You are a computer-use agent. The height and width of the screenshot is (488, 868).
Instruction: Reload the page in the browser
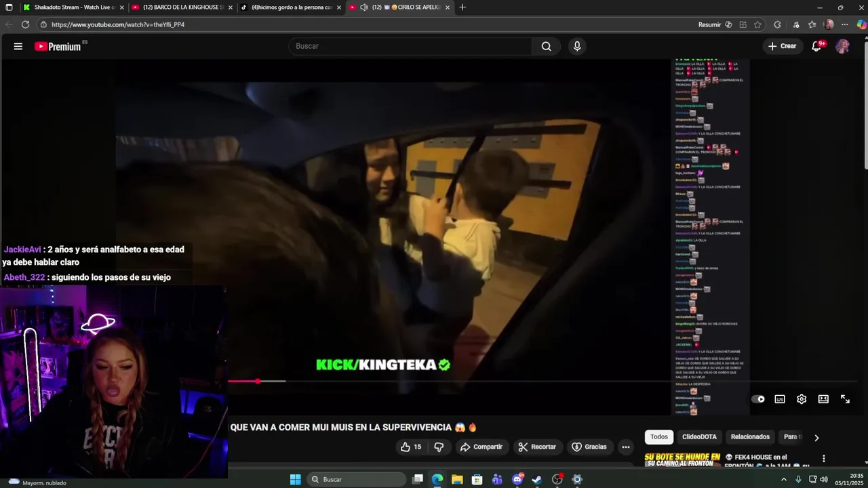point(25,24)
